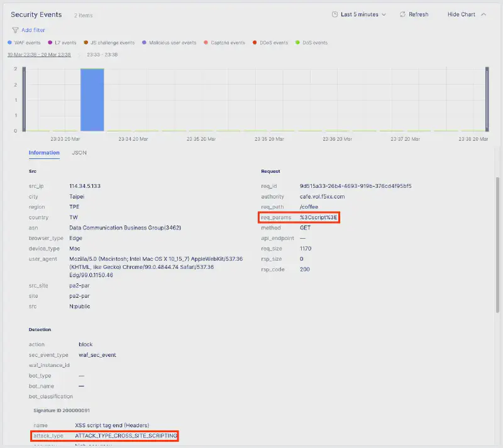Image resolution: width=503 pixels, height=448 pixels.
Task: Click the Add filter link
Action: (33, 30)
